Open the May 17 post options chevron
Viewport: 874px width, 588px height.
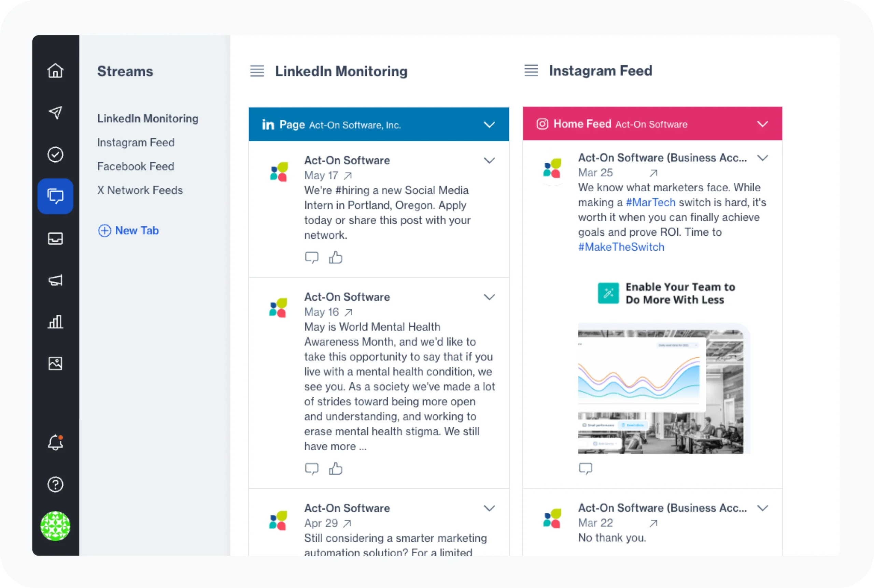(x=489, y=161)
